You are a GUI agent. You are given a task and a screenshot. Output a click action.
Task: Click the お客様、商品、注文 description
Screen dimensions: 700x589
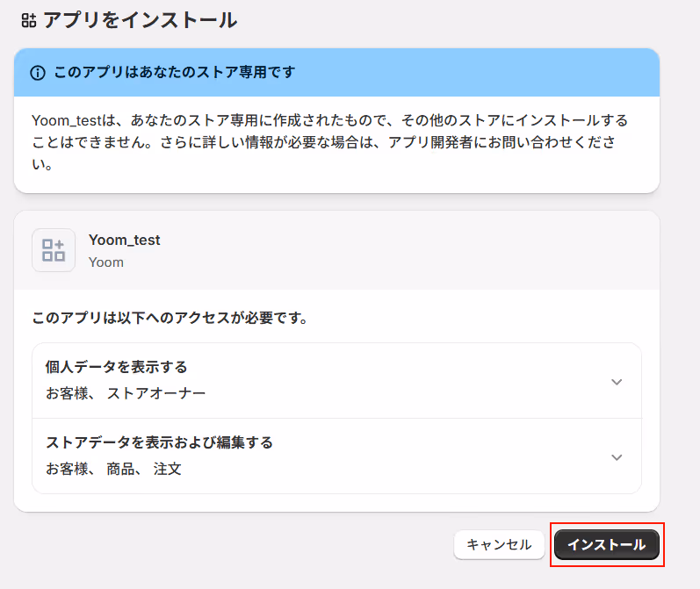tap(113, 469)
